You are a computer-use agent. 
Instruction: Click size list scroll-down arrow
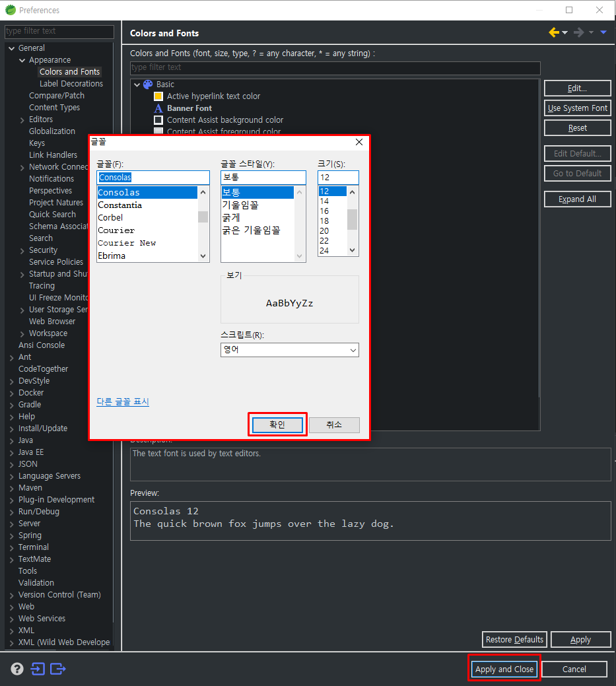click(x=353, y=251)
